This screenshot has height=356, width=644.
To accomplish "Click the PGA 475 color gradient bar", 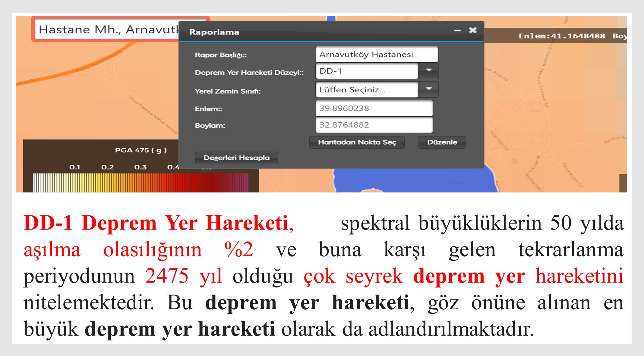I will click(140, 183).
